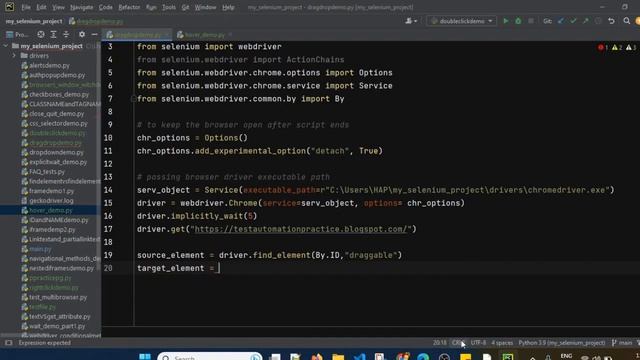The width and height of the screenshot is (640, 360).
Task: Select hover_demo.py in project tree
Action: click(51, 211)
